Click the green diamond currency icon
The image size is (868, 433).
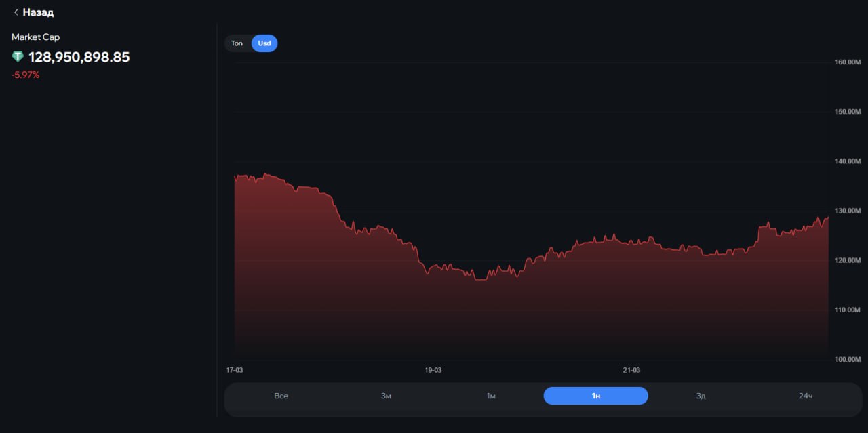[18, 57]
